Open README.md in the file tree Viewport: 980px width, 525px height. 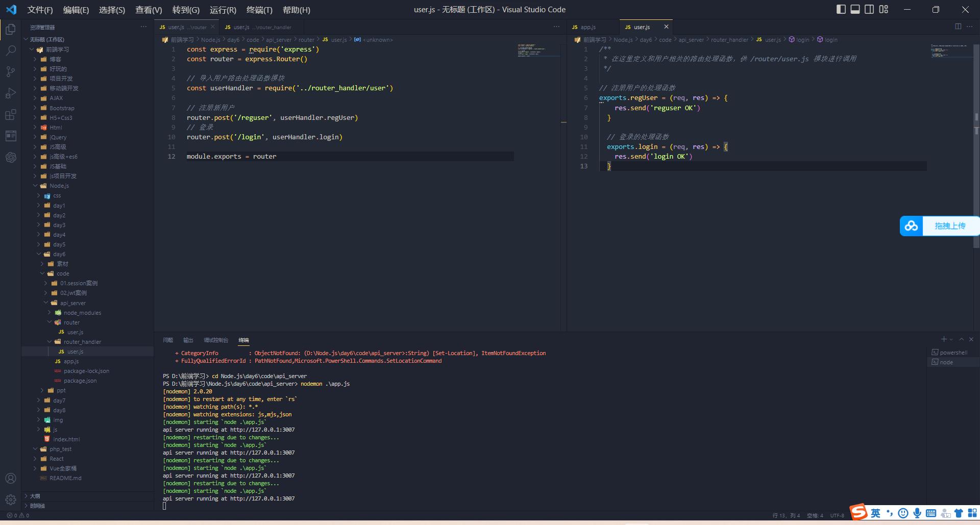(65, 478)
